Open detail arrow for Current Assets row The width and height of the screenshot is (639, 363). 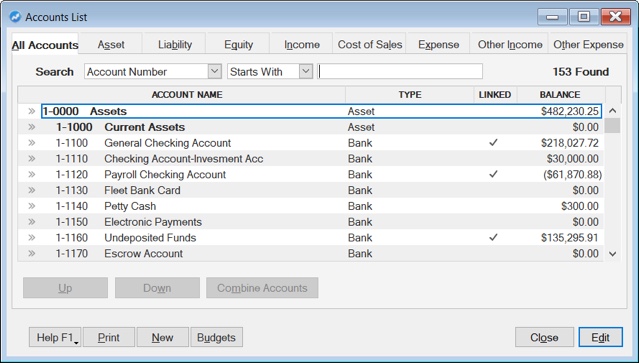(31, 127)
